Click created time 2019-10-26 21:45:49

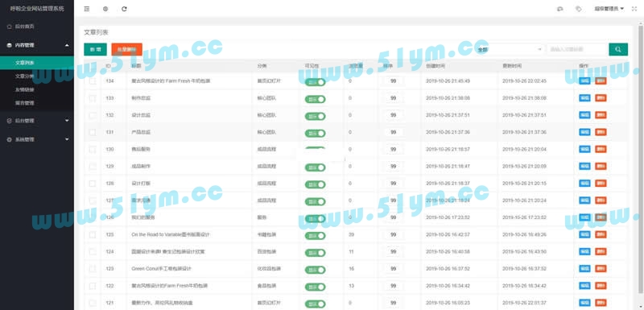coord(448,81)
